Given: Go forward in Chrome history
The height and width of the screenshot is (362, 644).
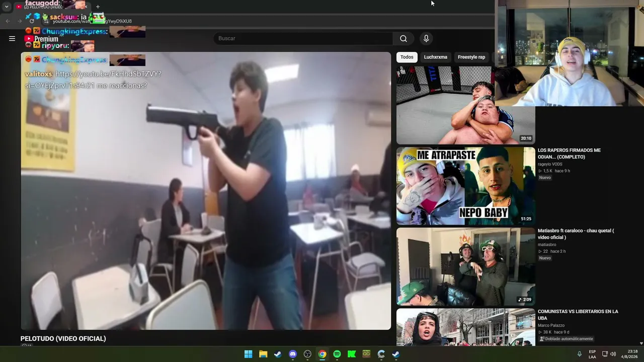Looking at the screenshot, I should (x=20, y=21).
